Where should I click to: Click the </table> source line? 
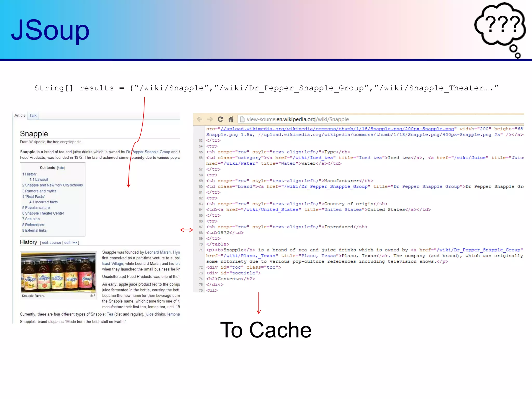(218, 244)
